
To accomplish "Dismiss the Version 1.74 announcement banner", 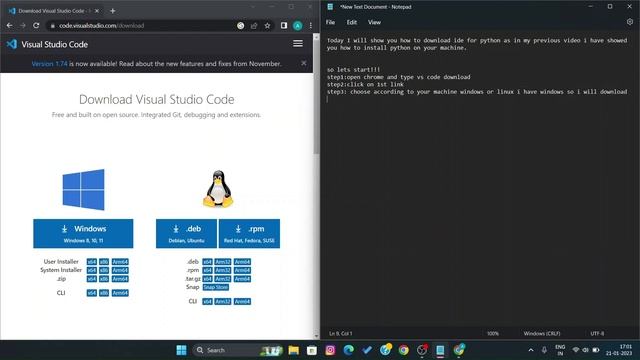I will coord(304,63).
